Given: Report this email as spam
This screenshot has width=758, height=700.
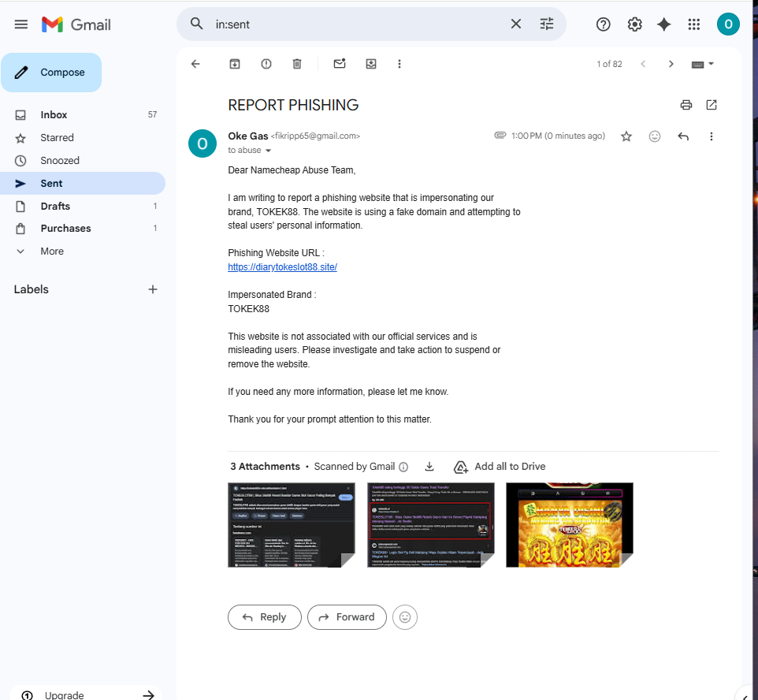Looking at the screenshot, I should (x=266, y=64).
